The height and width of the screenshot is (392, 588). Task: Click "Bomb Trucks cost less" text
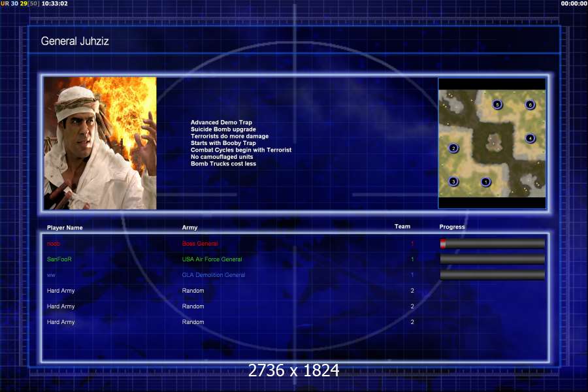(223, 163)
